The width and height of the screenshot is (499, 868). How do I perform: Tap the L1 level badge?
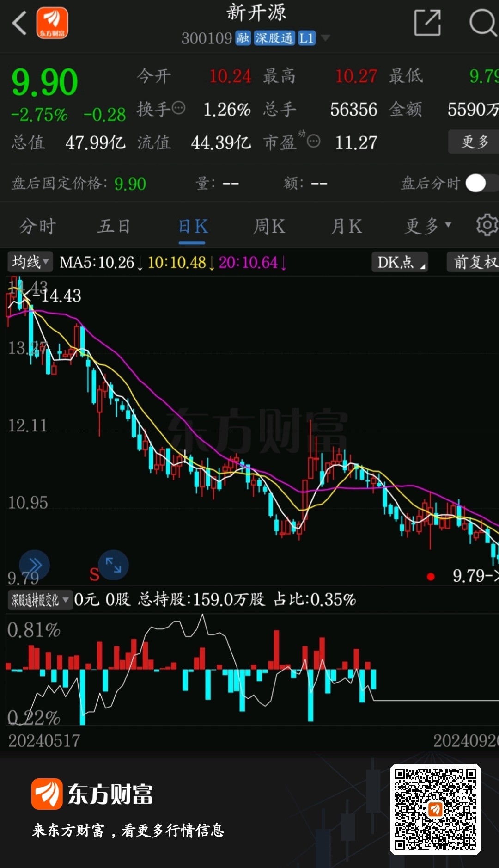(306, 38)
